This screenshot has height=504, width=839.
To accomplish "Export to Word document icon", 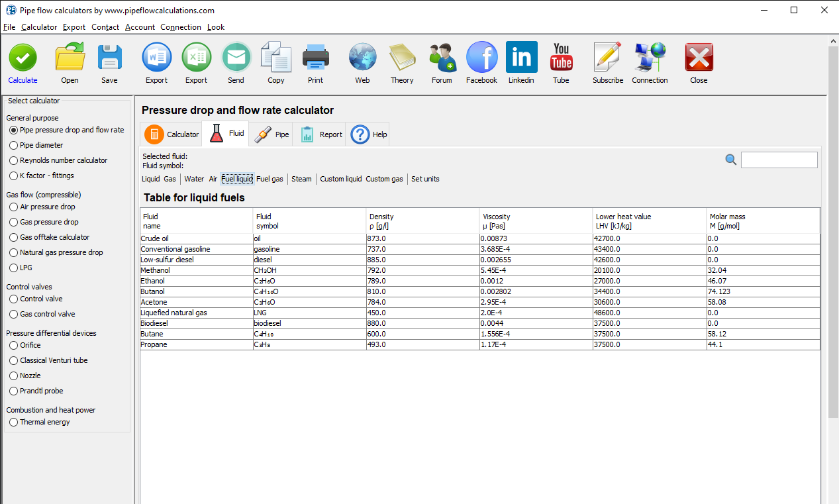I will tap(157, 58).
